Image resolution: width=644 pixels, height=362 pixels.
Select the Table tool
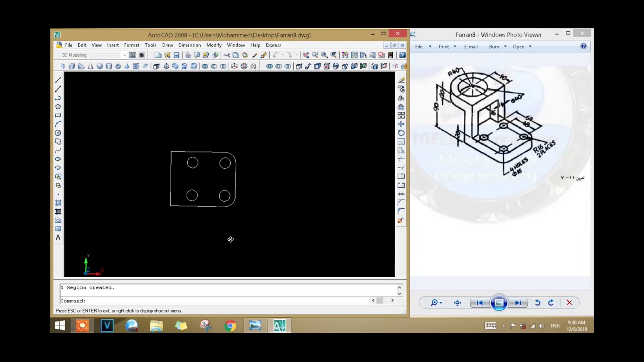(x=58, y=229)
